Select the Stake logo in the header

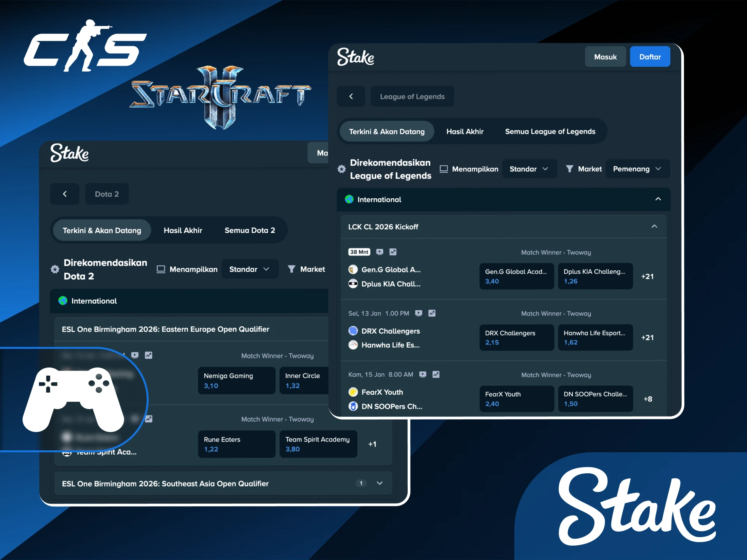356,56
